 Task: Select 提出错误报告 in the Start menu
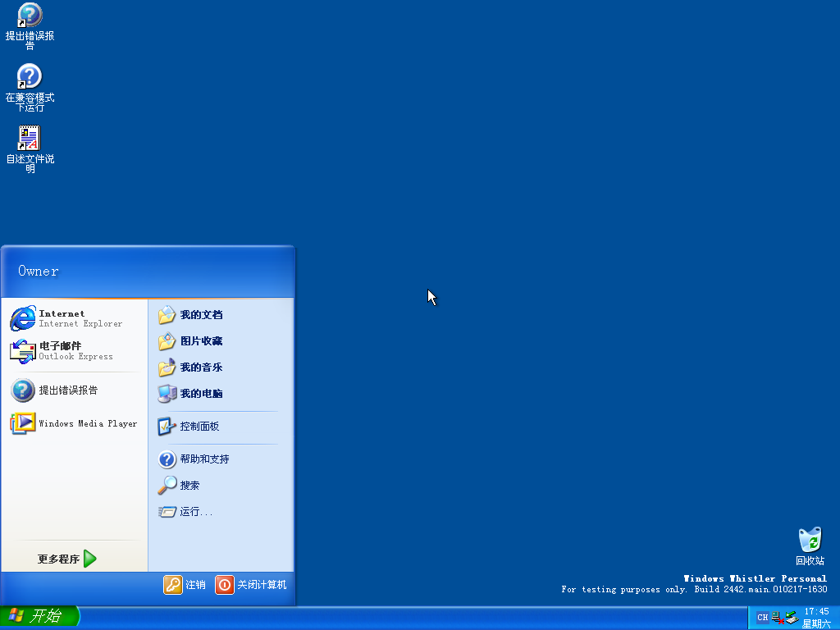(x=74, y=390)
